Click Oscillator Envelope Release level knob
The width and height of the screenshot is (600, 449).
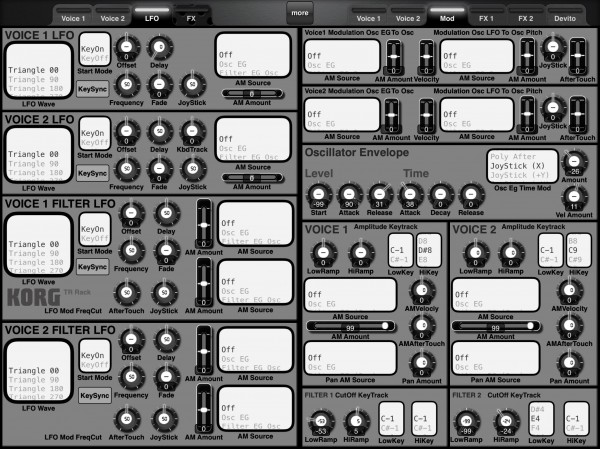(x=380, y=195)
